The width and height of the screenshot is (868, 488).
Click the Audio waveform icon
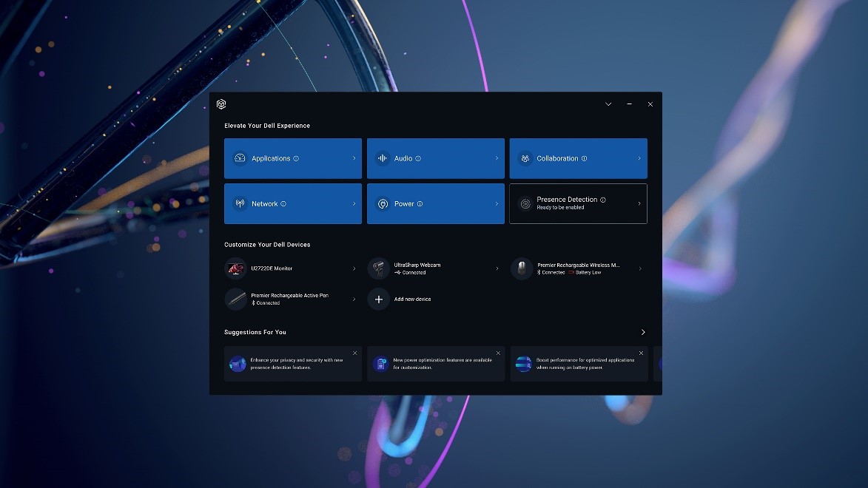(x=383, y=158)
